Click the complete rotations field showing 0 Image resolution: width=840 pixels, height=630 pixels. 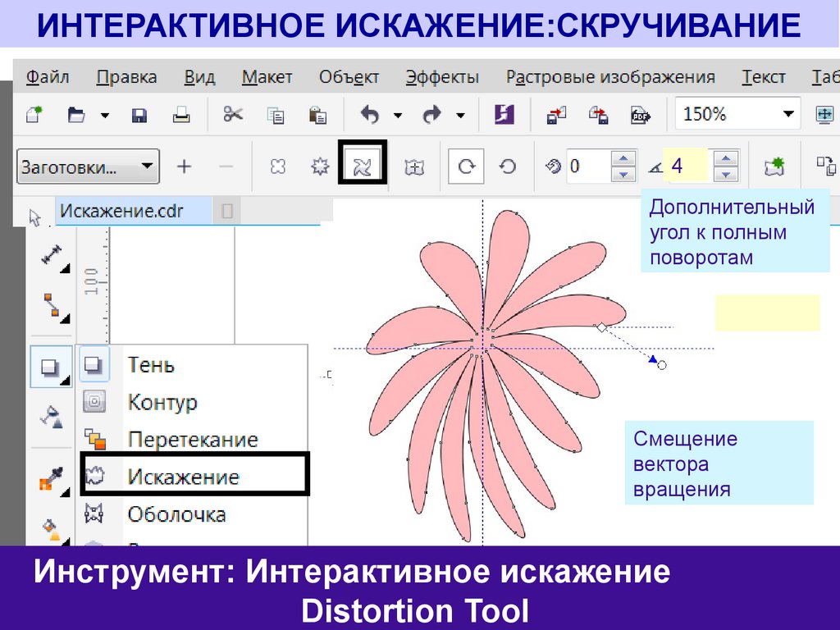coord(587,166)
